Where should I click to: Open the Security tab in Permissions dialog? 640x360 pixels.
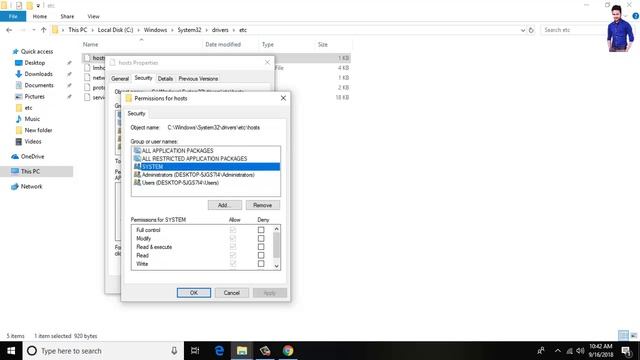pyautogui.click(x=136, y=113)
